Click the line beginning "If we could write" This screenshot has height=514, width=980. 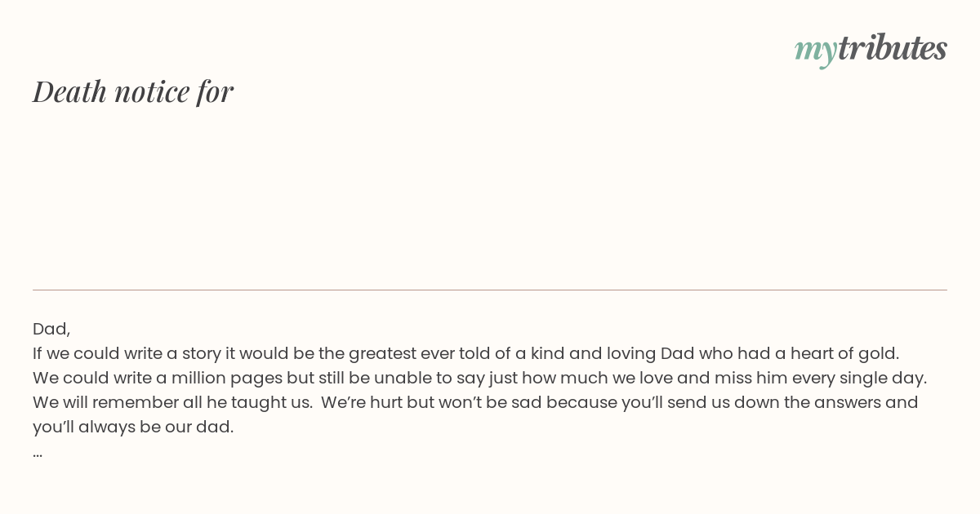click(x=465, y=353)
